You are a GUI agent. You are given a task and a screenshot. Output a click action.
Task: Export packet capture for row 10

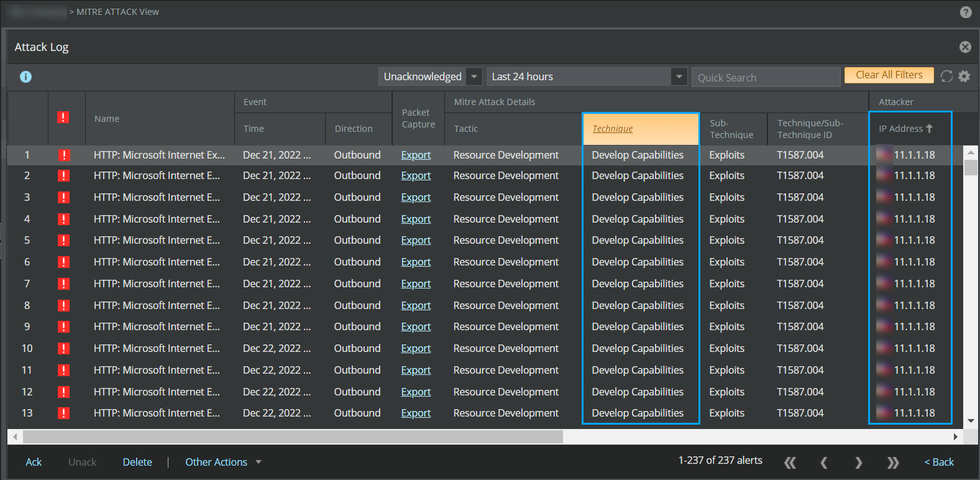tap(416, 348)
